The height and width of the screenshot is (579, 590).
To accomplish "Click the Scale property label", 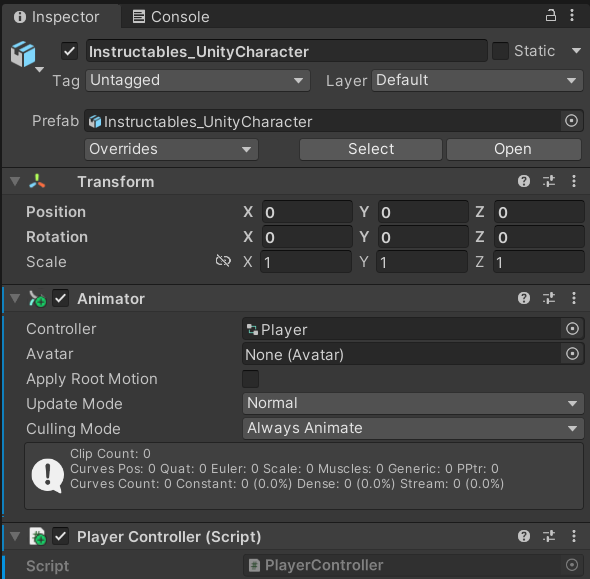I will pos(46,261).
